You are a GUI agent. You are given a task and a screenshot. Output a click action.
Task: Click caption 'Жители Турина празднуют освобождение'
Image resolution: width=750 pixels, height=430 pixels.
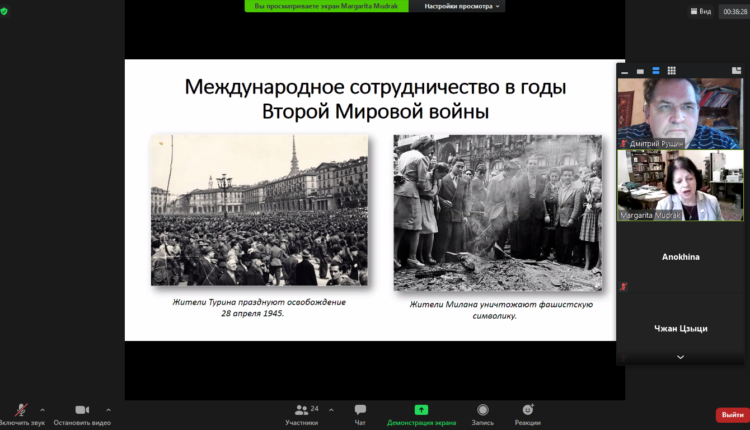tap(259, 308)
